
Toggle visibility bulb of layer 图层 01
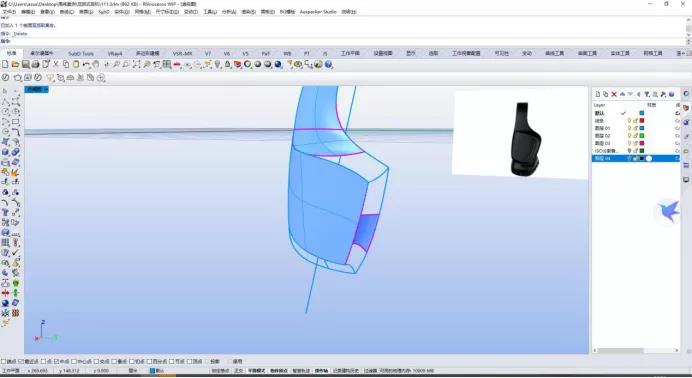coord(630,128)
